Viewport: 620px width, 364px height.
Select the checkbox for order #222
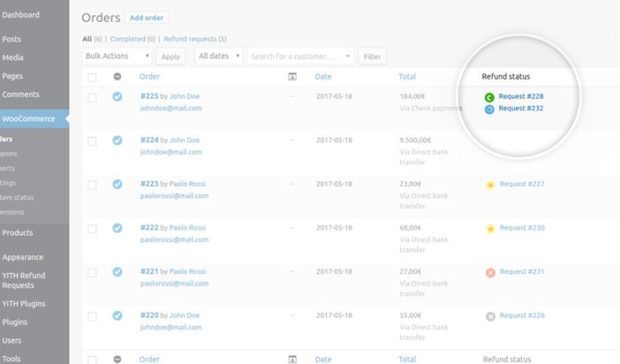click(x=92, y=229)
